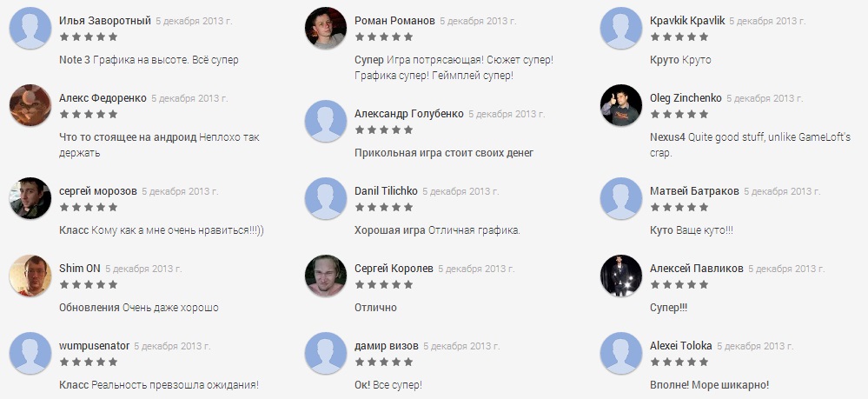Image resolution: width=868 pixels, height=399 pixels.
Task: Open сергей морозов's profile avatar
Action: pos(30,198)
